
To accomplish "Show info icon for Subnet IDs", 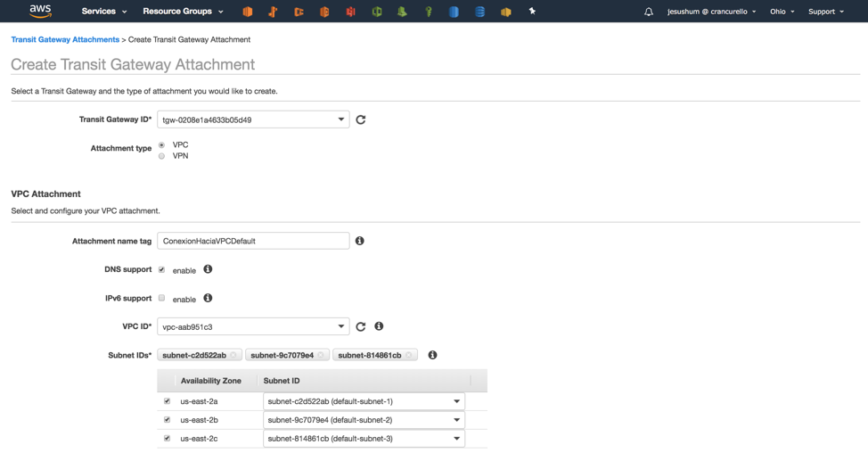I will [432, 355].
